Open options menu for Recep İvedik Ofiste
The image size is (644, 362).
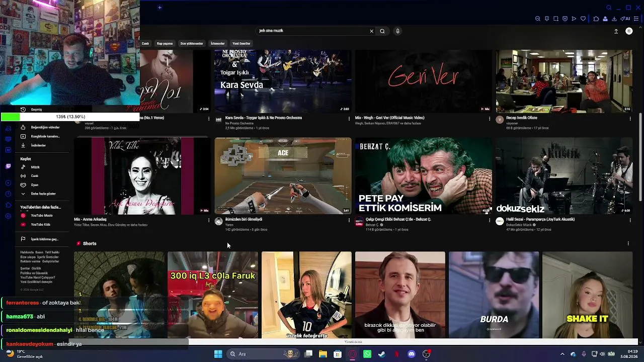point(630,119)
